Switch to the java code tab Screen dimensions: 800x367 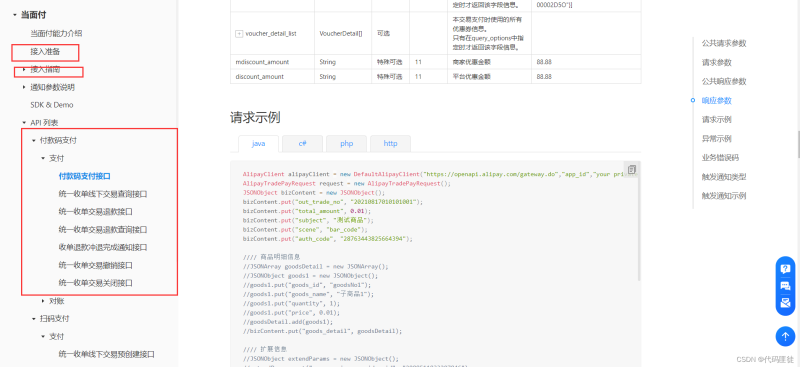click(259, 143)
